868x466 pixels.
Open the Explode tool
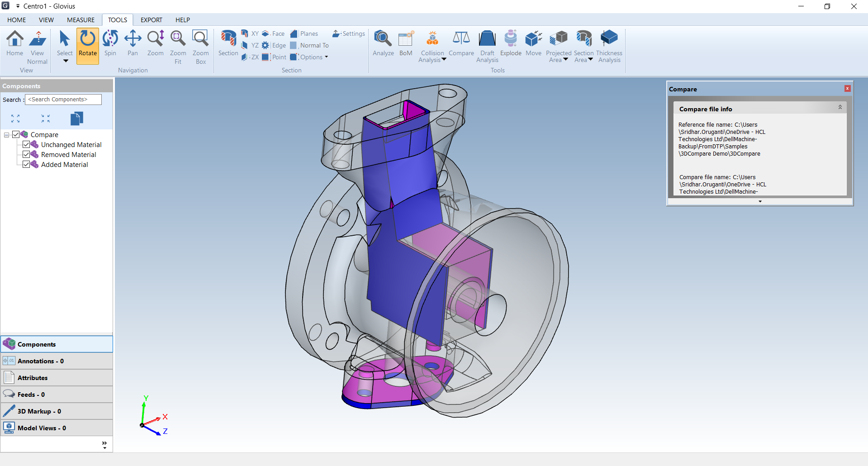point(511,44)
